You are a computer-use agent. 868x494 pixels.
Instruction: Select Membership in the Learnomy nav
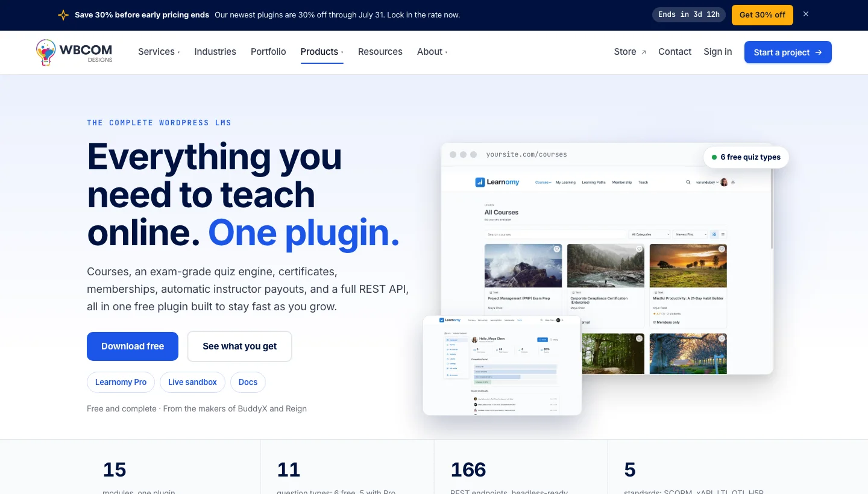point(622,182)
